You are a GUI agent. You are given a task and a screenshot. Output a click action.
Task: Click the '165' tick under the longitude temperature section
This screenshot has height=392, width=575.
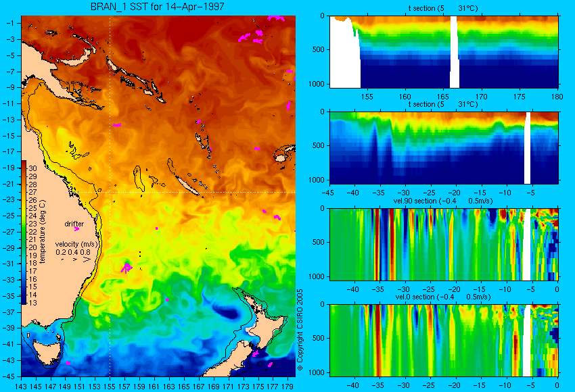443,97
